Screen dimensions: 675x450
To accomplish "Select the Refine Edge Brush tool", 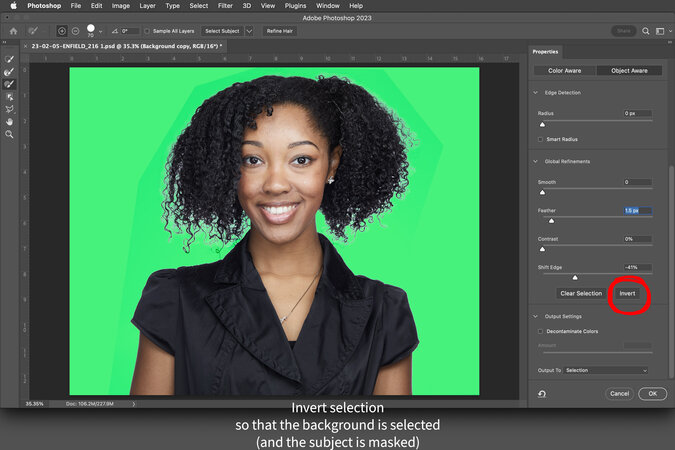I will click(x=10, y=72).
